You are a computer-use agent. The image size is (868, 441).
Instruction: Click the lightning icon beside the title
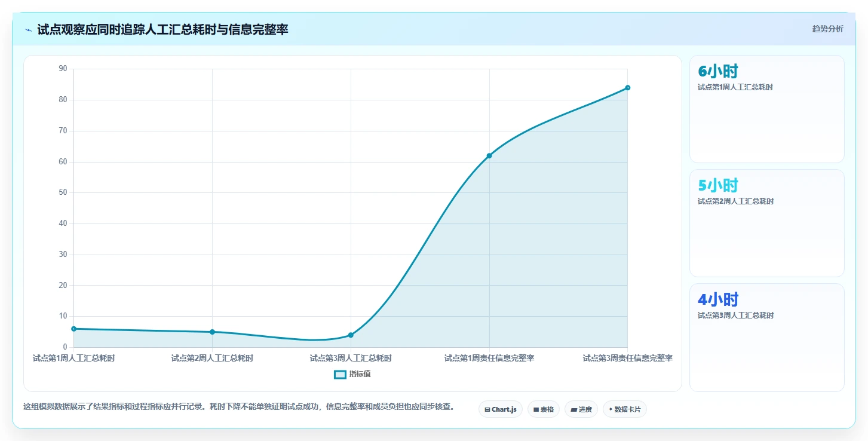tap(28, 29)
